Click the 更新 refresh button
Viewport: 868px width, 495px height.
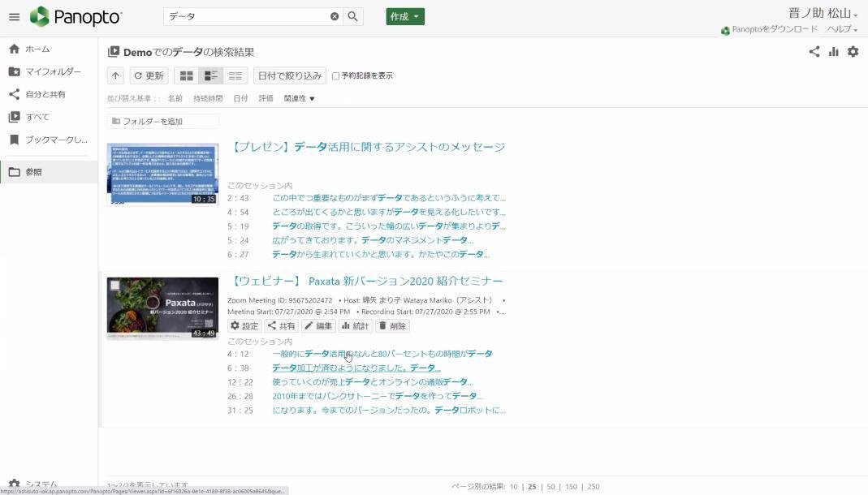[x=149, y=75]
